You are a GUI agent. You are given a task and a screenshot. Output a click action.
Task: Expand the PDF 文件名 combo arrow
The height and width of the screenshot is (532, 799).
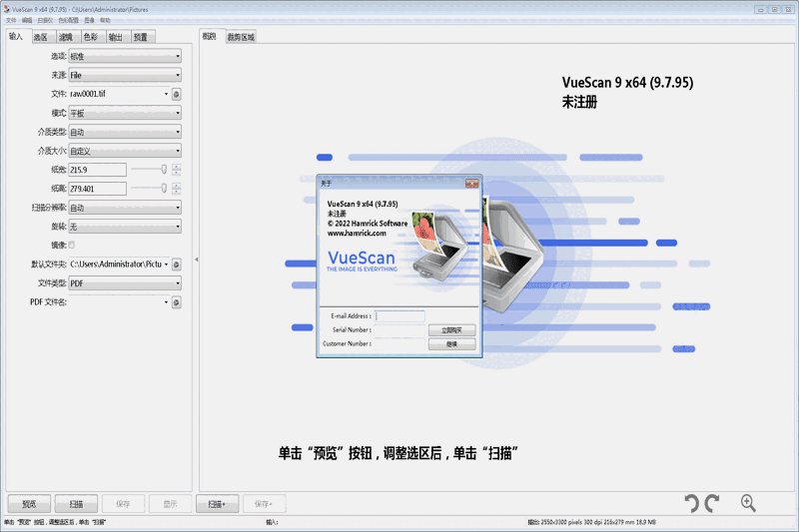pos(166,302)
